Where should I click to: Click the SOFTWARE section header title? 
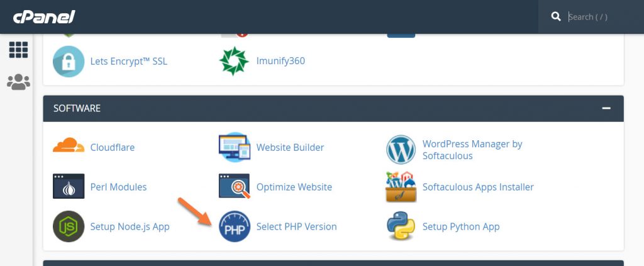tap(77, 108)
